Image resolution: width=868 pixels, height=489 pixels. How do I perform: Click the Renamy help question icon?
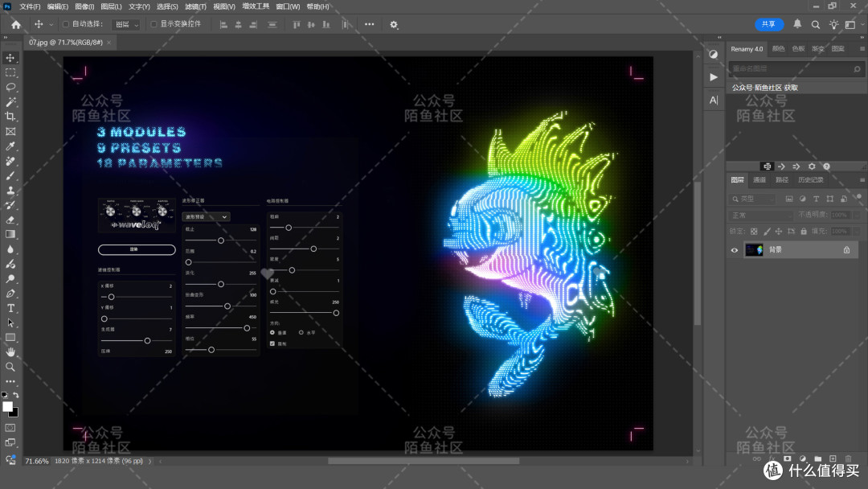point(826,166)
